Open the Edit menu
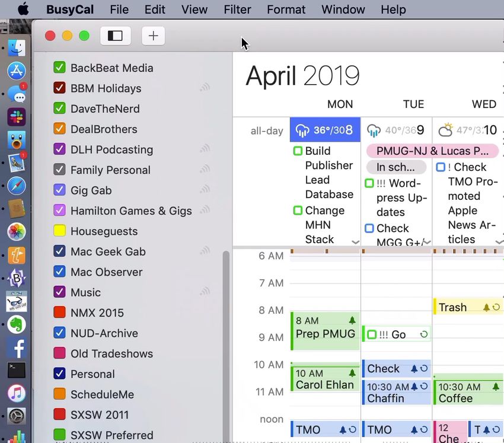This screenshot has width=504, height=443. [155, 9]
